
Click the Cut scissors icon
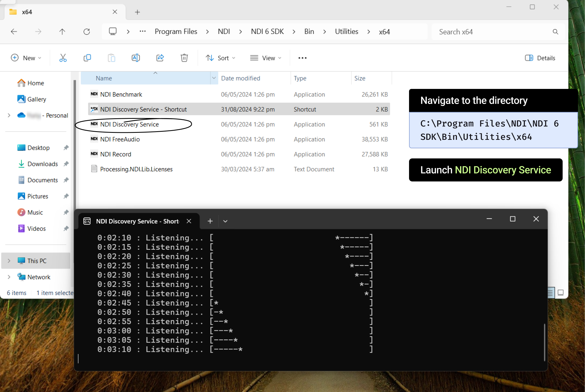63,58
